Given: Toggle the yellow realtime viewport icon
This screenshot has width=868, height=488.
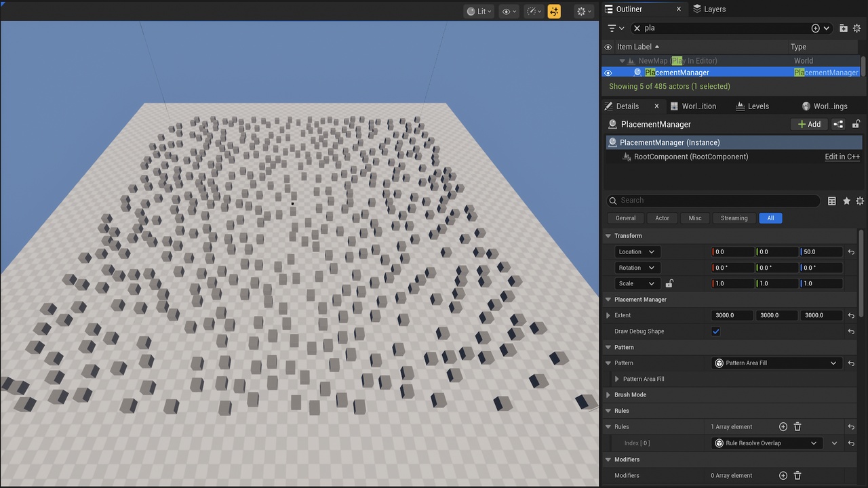Looking at the screenshot, I should pos(554,11).
